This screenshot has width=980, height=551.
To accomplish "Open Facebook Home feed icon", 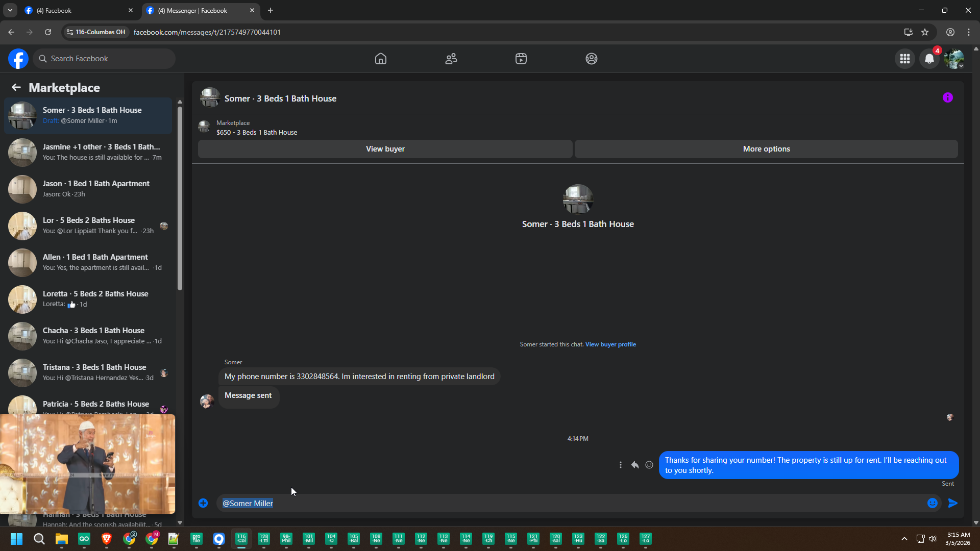I will pos(381,59).
